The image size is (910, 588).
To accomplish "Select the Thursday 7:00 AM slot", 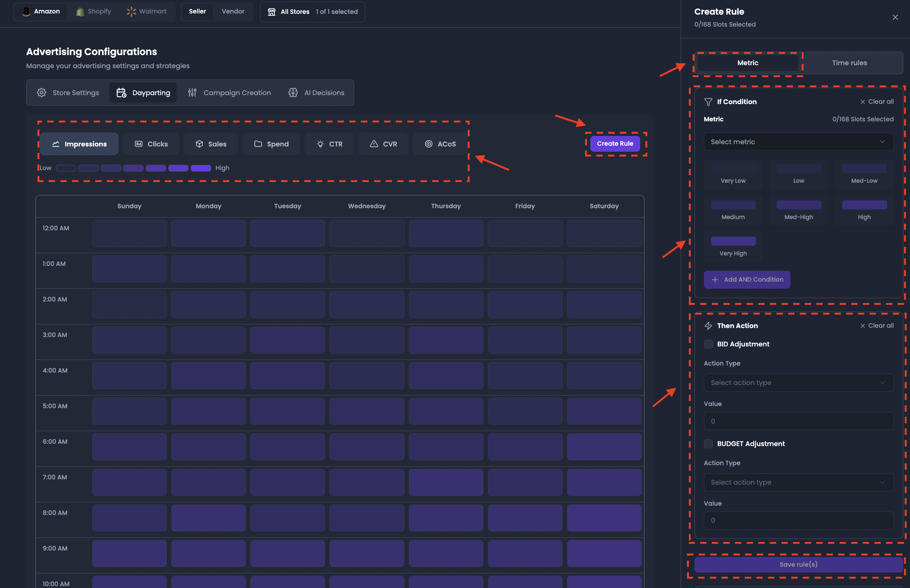I will [x=446, y=482].
